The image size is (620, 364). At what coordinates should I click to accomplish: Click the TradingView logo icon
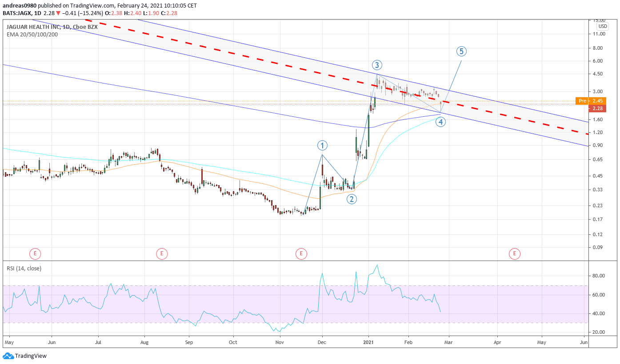pos(8,356)
